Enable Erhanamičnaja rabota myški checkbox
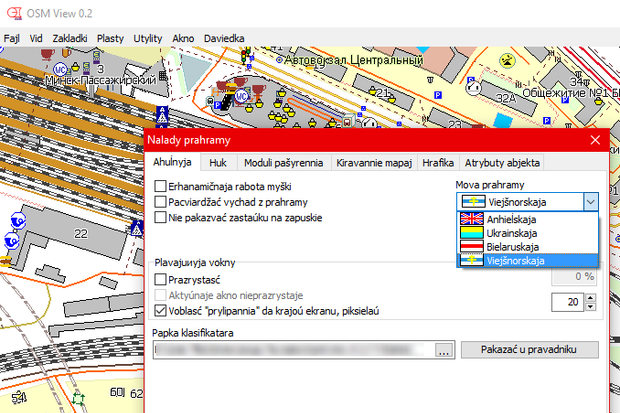The width and height of the screenshot is (620, 413). click(161, 186)
